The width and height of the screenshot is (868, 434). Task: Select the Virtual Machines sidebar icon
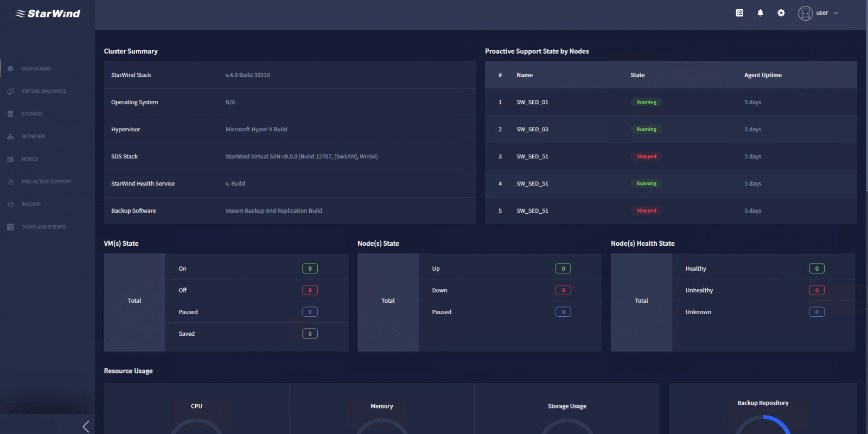10,91
